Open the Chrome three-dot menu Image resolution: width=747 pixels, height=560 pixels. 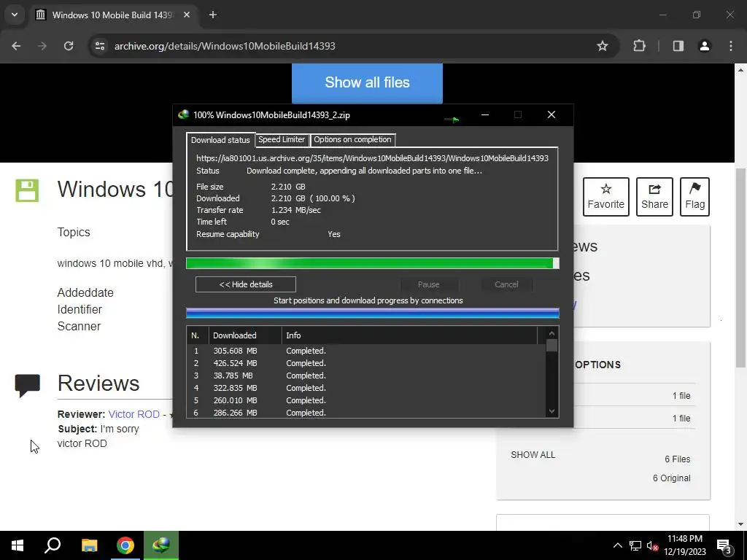[731, 46]
